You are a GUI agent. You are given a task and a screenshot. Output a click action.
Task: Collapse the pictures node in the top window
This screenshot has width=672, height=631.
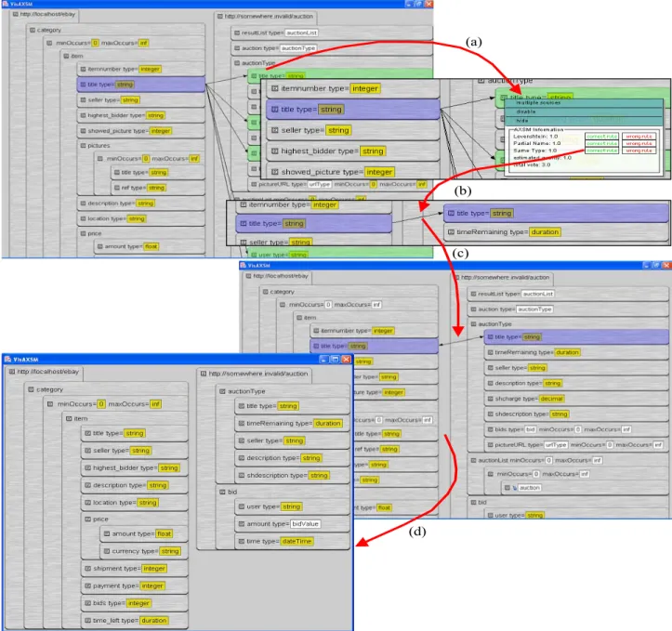[x=83, y=146]
